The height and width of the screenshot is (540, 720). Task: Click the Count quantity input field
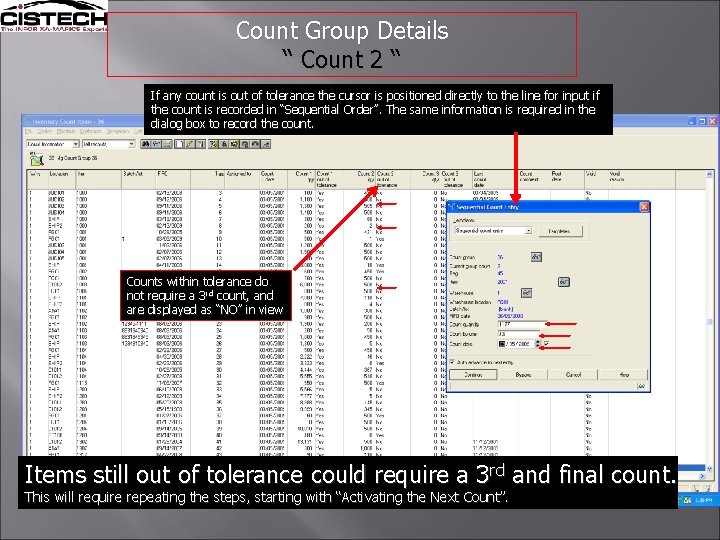(x=522, y=324)
